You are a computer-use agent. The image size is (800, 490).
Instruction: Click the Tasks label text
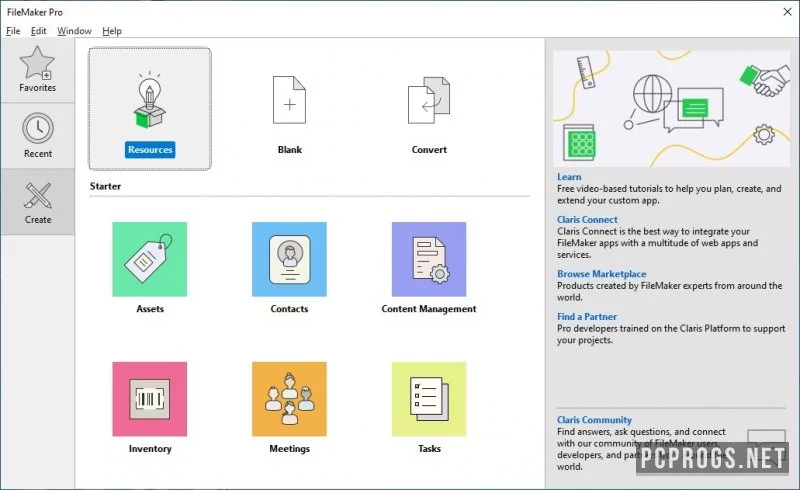429,449
